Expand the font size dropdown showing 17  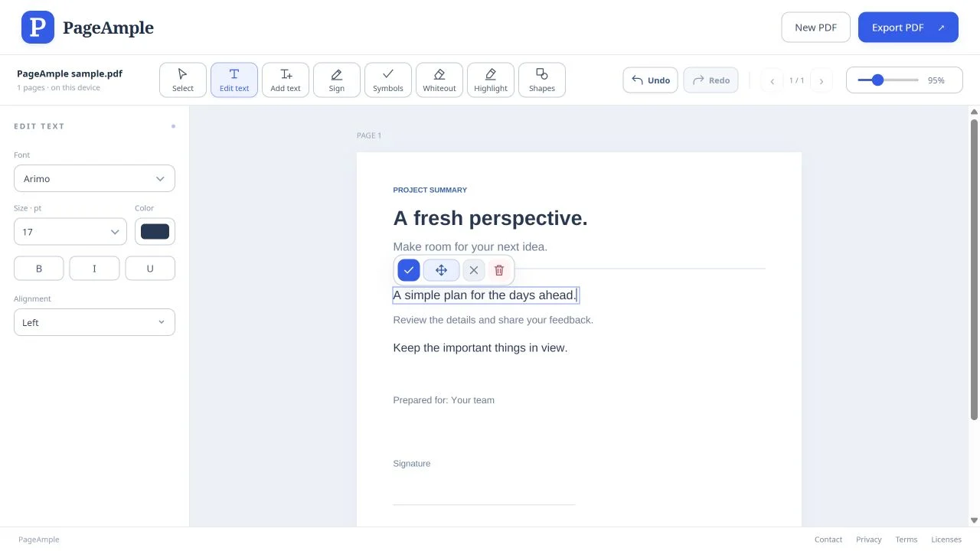pyautogui.click(x=70, y=232)
